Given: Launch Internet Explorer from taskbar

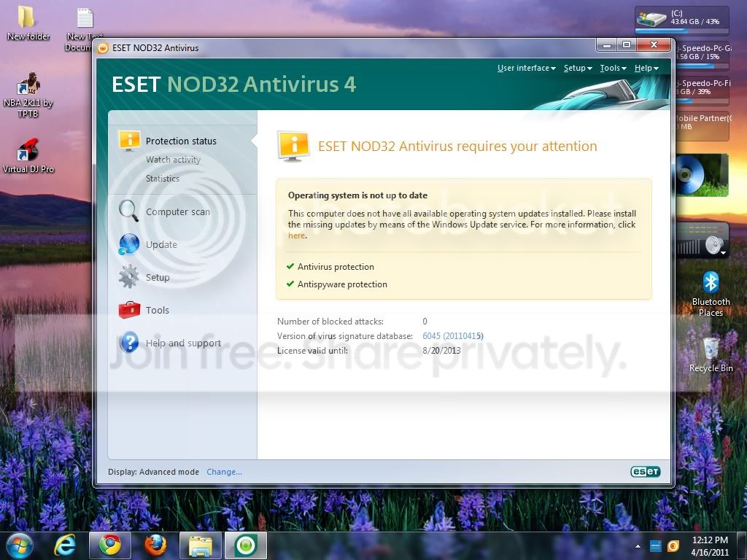Looking at the screenshot, I should pos(65,545).
